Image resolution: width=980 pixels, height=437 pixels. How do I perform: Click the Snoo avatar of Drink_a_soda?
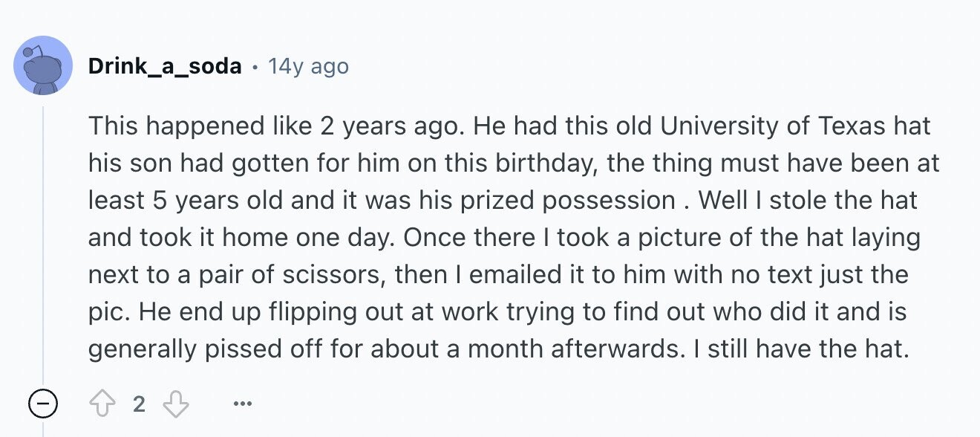pos(43,65)
